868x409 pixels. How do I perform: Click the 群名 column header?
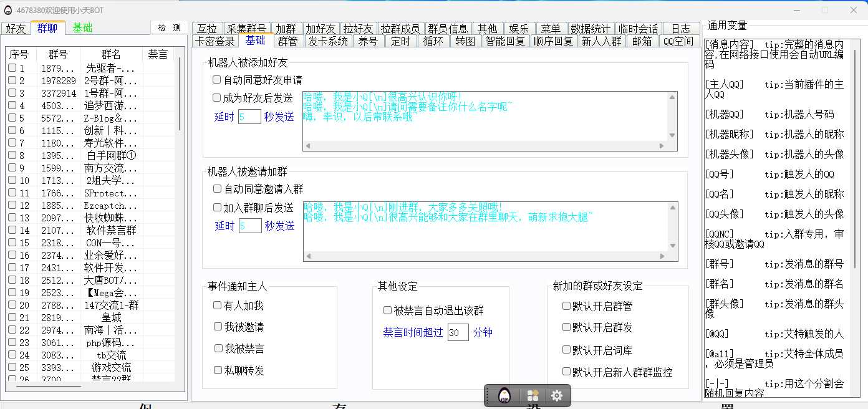click(112, 55)
